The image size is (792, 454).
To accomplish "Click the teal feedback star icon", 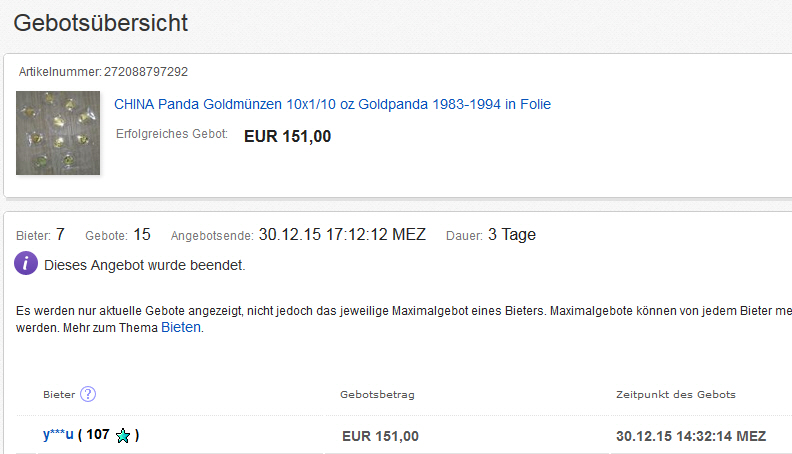I will click(x=123, y=436).
